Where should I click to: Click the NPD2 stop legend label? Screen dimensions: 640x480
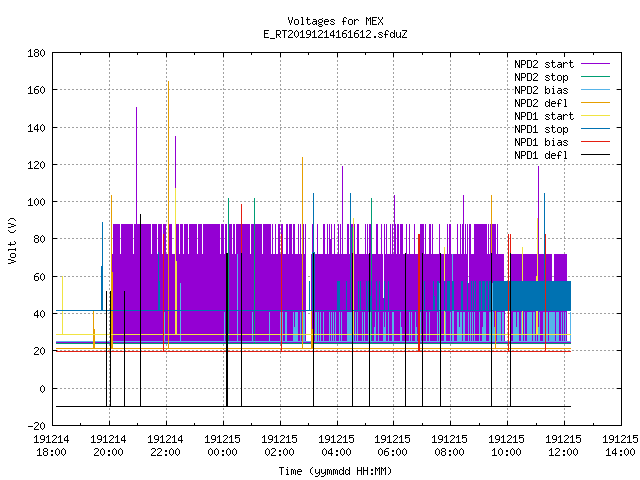[x=541, y=77]
